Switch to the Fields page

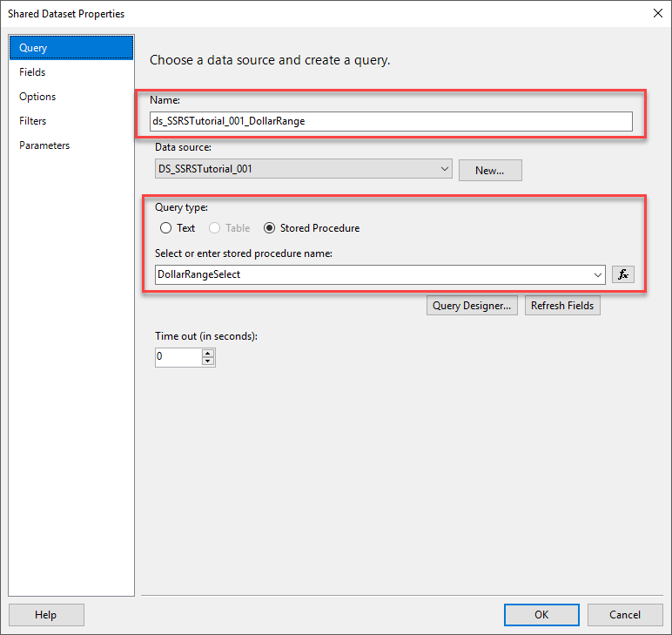[x=33, y=72]
